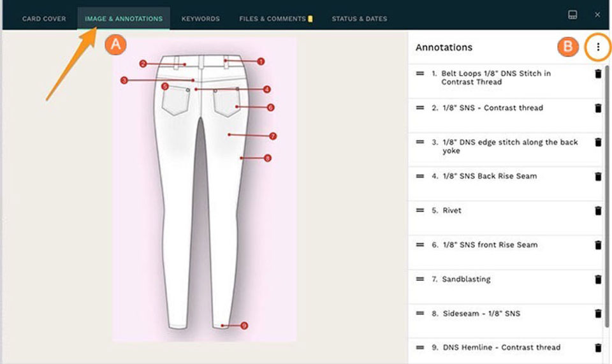Viewport: 612px width, 364px height.
Task: Click the reorder handle beside Rivet
Action: point(420,210)
